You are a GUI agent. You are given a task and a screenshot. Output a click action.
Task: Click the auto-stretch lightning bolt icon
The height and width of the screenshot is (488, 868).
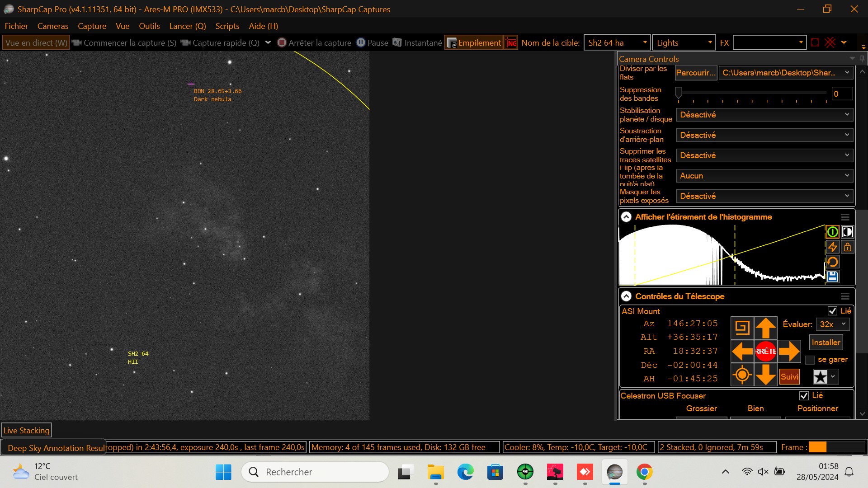tap(832, 247)
